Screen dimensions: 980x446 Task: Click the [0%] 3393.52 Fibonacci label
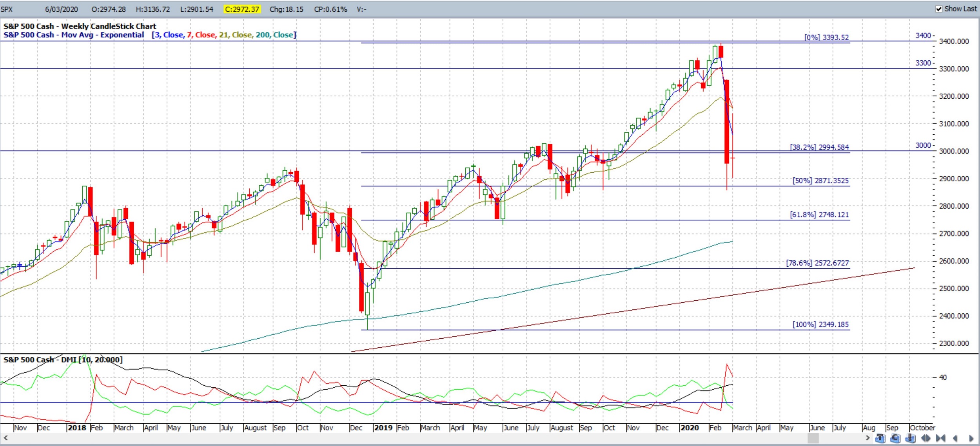pyautogui.click(x=826, y=37)
